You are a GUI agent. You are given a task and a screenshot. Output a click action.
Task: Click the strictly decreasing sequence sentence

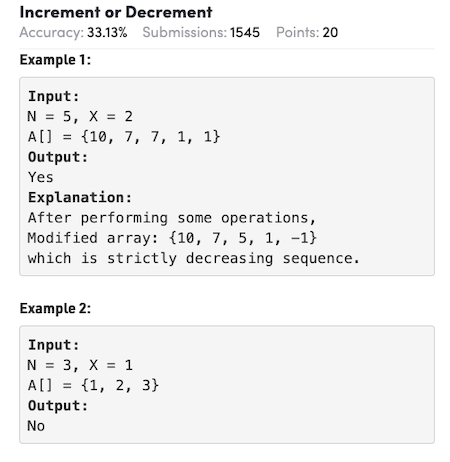click(x=193, y=258)
